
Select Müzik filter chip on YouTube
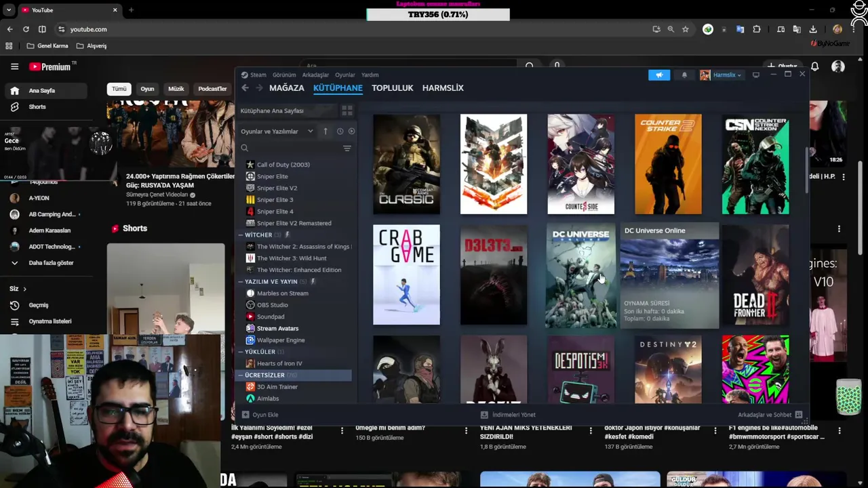point(176,89)
